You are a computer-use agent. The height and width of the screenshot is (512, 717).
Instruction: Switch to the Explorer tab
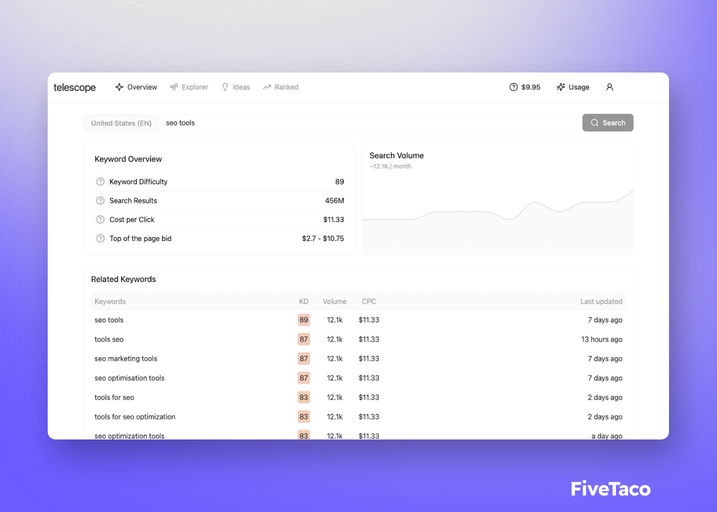(x=189, y=87)
